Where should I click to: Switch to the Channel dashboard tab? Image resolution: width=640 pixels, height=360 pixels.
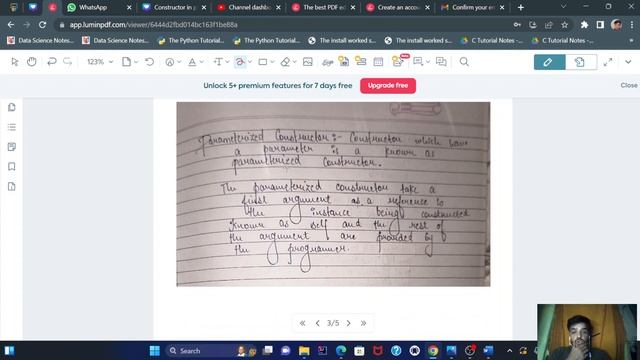coord(249,7)
